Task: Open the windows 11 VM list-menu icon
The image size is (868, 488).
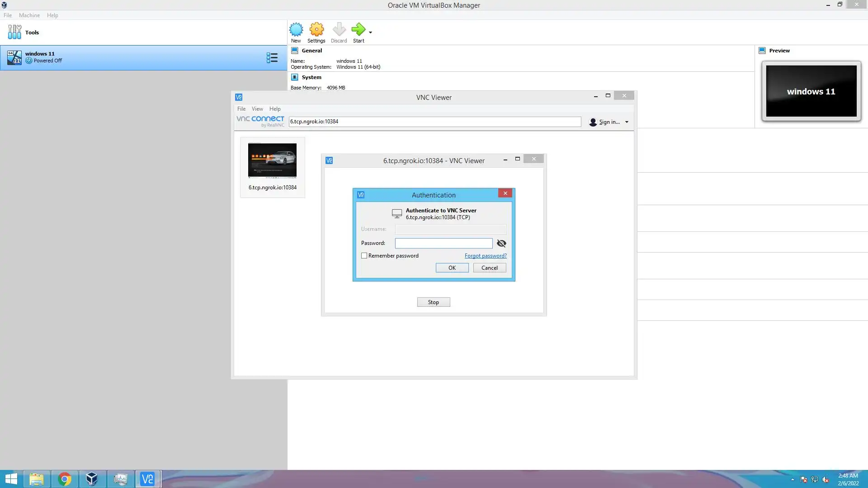Action: (272, 58)
